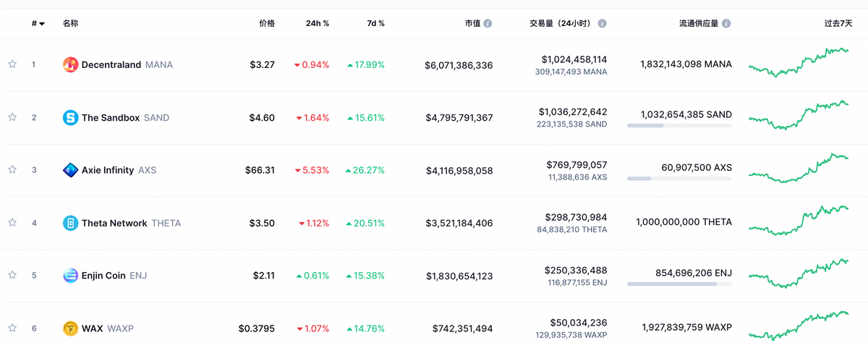
Task: Star WAX to add to watchlist
Action: (12, 328)
